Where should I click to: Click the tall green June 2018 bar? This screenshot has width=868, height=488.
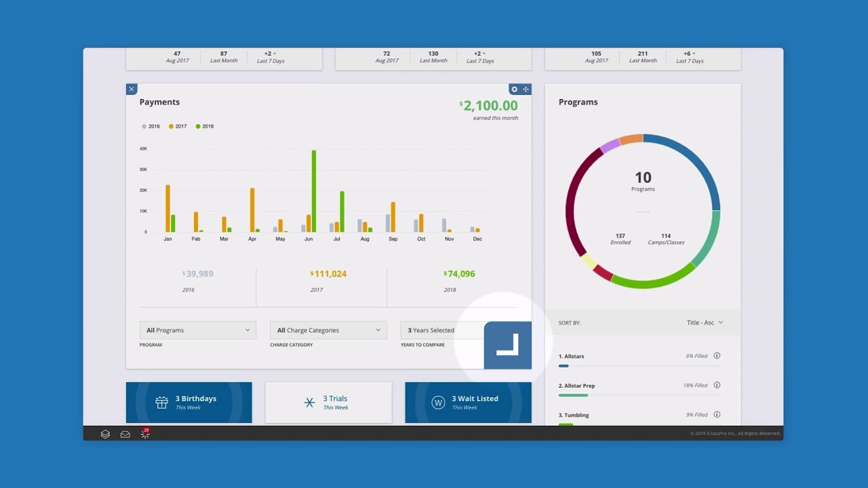click(x=314, y=191)
